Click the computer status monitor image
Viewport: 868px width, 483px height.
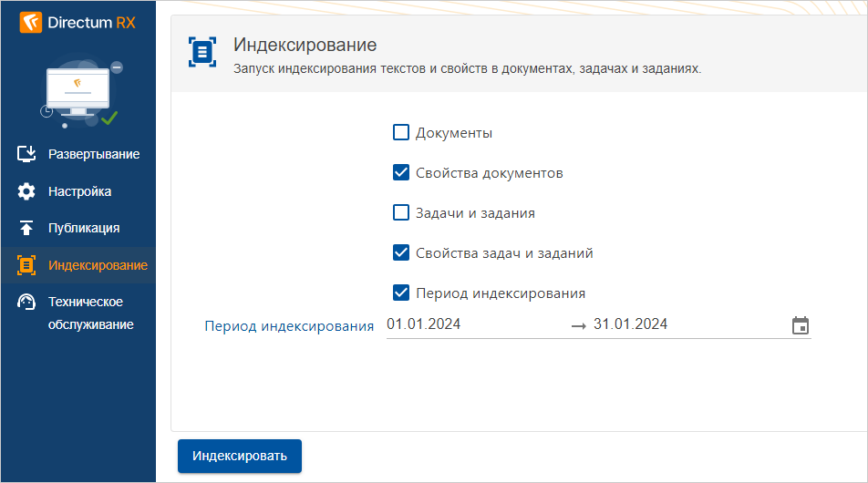[x=79, y=93]
